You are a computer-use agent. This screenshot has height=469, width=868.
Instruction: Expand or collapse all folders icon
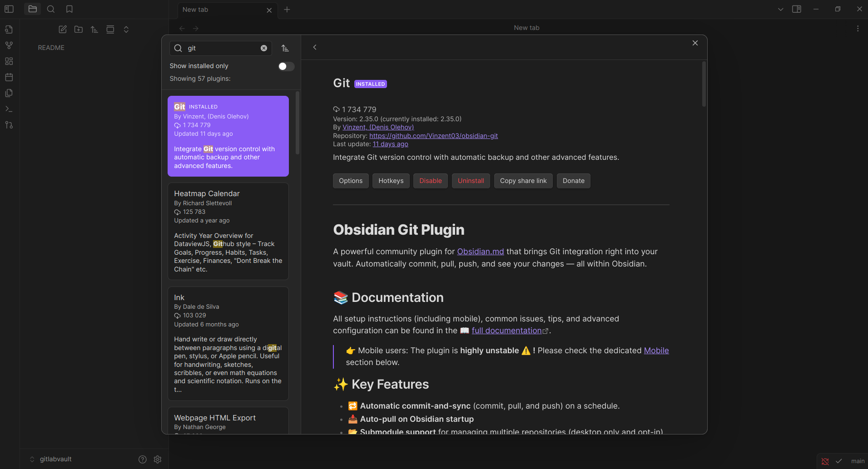click(x=126, y=30)
